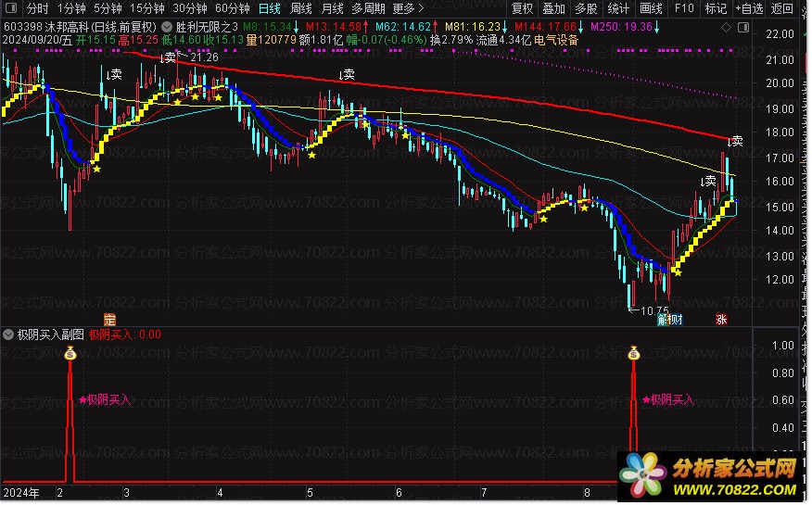Click the 10.75 low price annotation
Screen dimensions: 812x505
[x=654, y=311]
